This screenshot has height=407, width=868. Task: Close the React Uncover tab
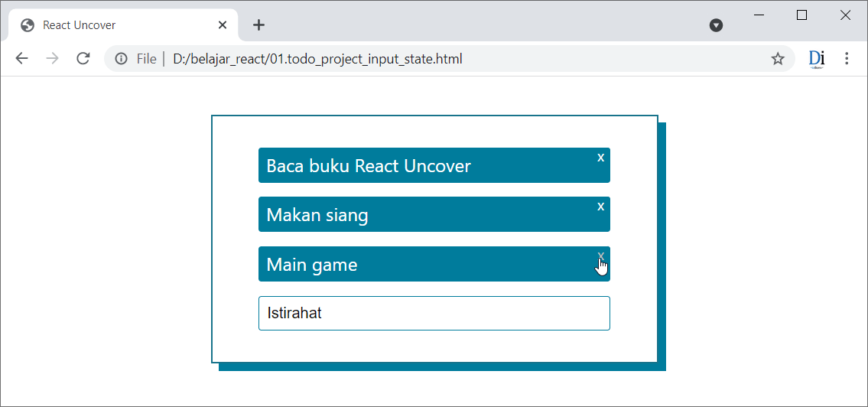tap(223, 25)
